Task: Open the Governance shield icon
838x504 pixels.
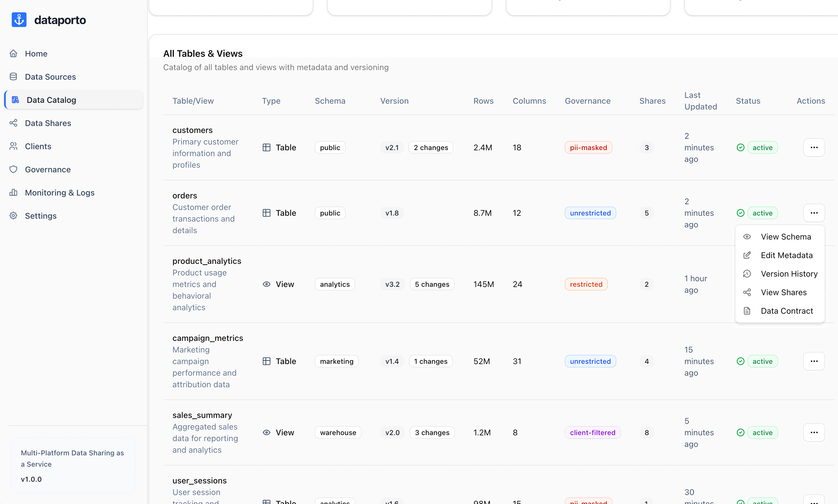Action: (13, 169)
